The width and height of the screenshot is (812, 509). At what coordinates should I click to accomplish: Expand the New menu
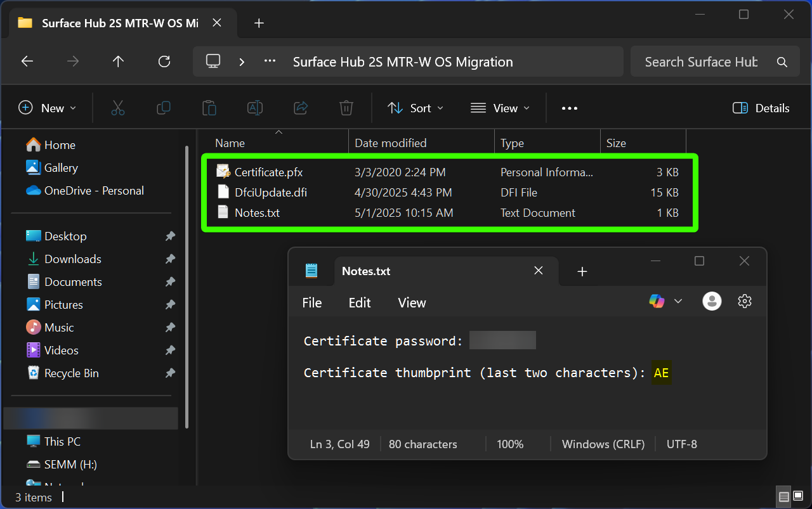pyautogui.click(x=48, y=108)
